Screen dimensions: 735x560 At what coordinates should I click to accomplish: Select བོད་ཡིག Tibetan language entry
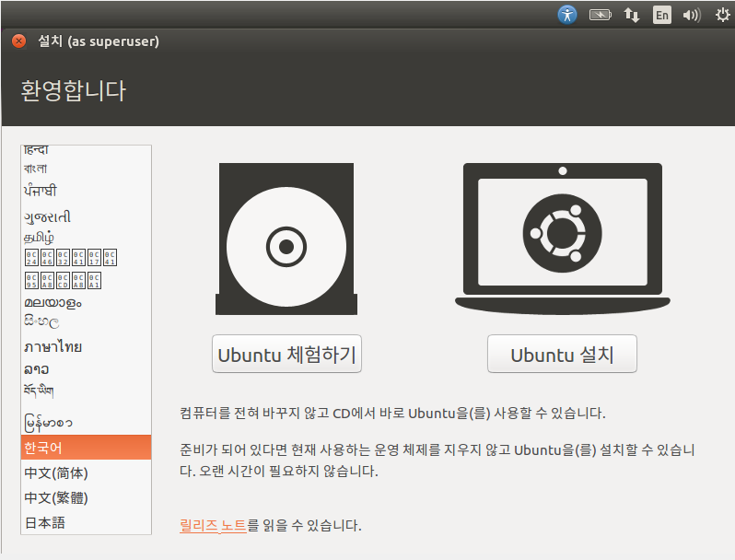coord(87,391)
